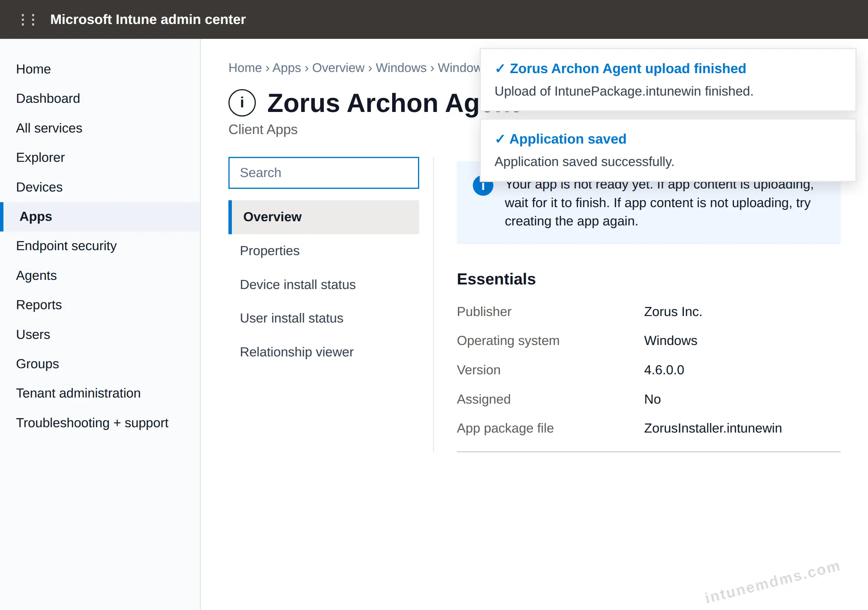
Task: Click the blue info icon in the banner
Action: (483, 186)
